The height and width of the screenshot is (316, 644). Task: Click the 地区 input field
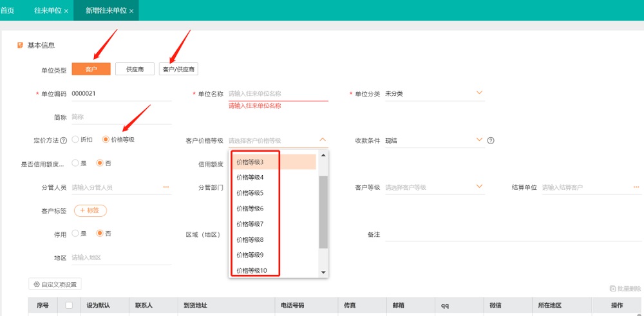point(122,257)
